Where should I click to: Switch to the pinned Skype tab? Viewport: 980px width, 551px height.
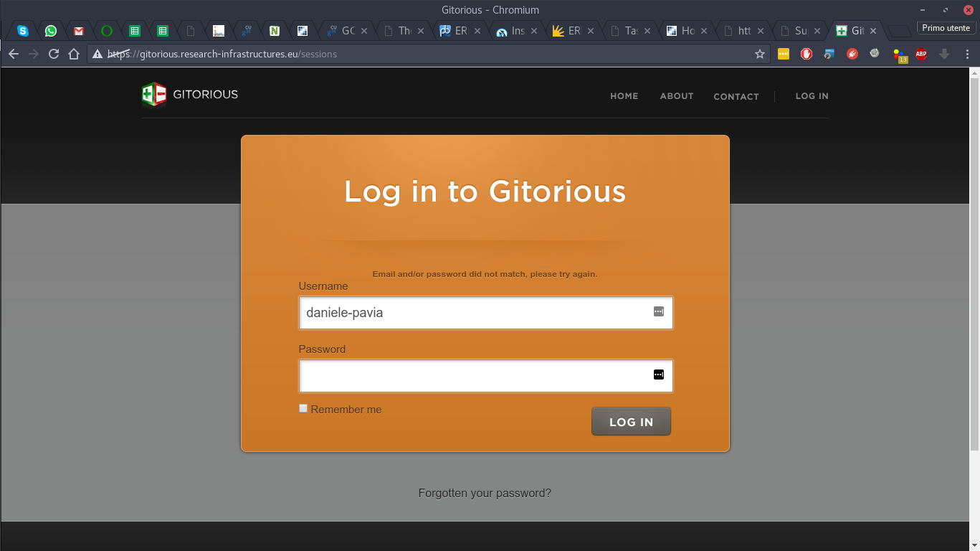point(23,31)
